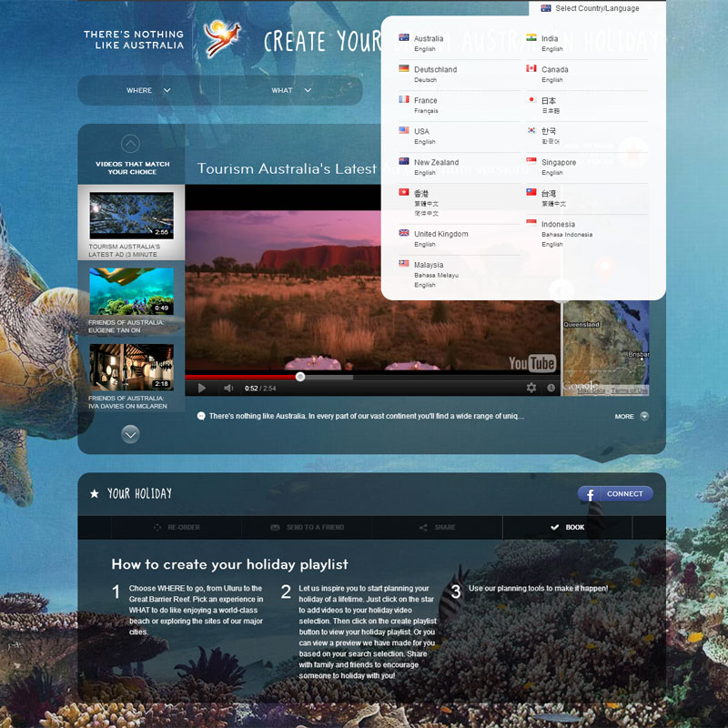Open the WHERE dropdown
Image resolution: width=728 pixels, height=728 pixels.
pyautogui.click(x=148, y=90)
